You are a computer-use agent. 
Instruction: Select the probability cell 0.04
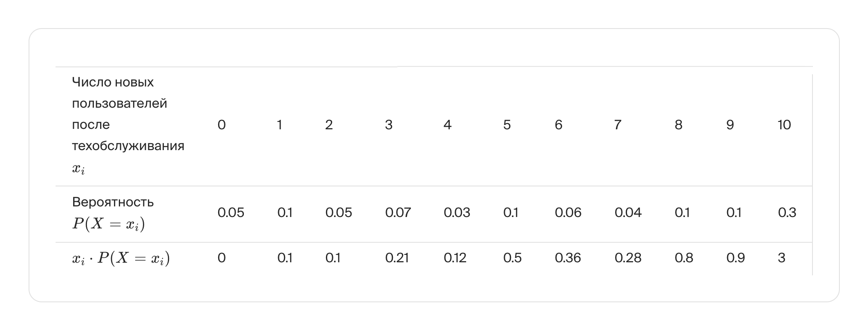pos(628,213)
